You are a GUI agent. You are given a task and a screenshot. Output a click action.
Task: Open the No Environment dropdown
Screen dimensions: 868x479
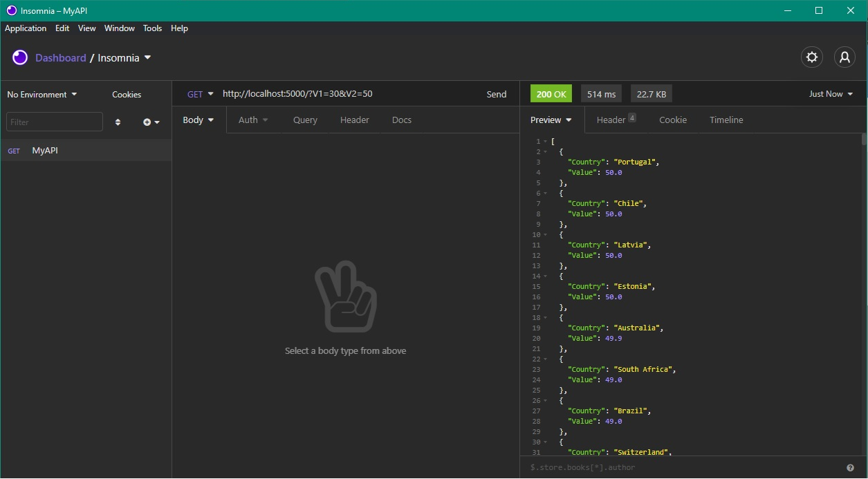[x=41, y=94]
